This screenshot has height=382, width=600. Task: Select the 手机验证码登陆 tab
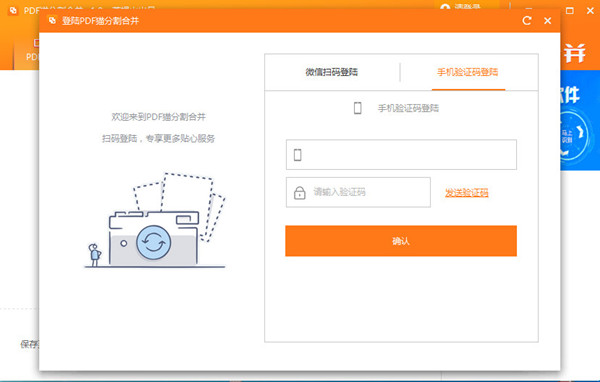[x=468, y=72]
